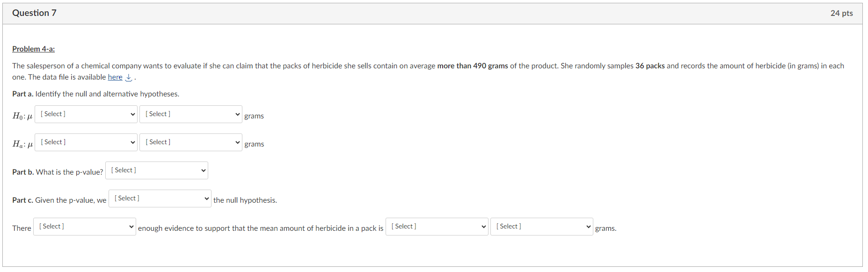Open the Part b p-value dropdown
Viewport: 868px width, 272px height.
point(156,170)
